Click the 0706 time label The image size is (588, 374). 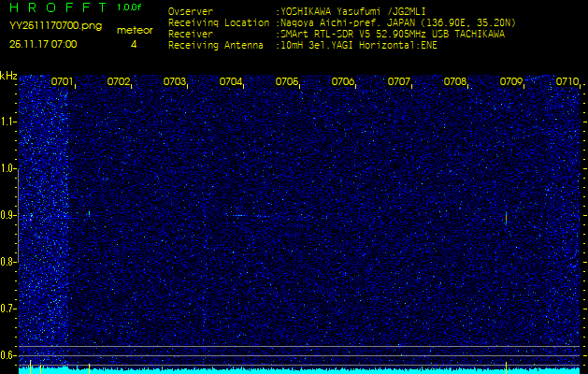[343, 81]
